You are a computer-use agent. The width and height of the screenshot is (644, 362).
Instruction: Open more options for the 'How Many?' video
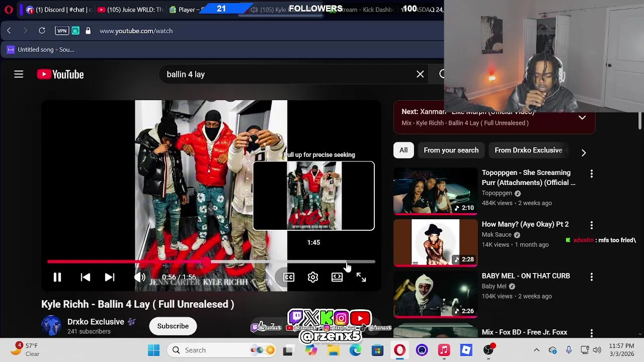coord(592,225)
